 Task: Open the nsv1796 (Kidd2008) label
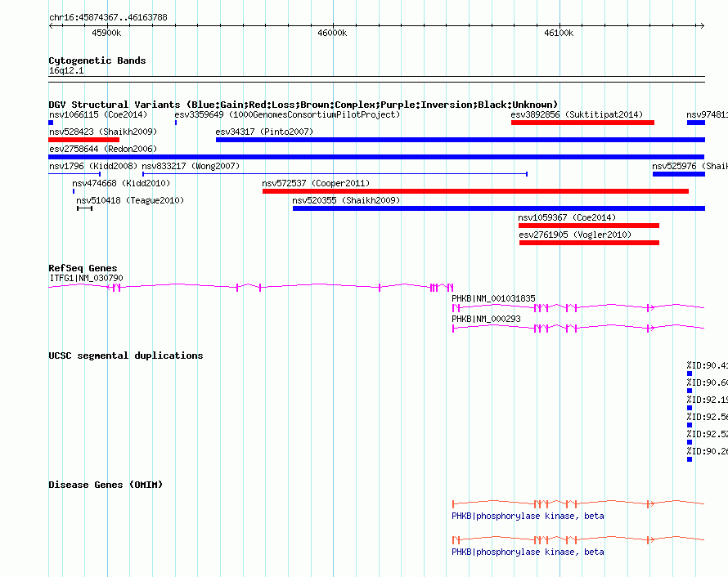point(93,166)
